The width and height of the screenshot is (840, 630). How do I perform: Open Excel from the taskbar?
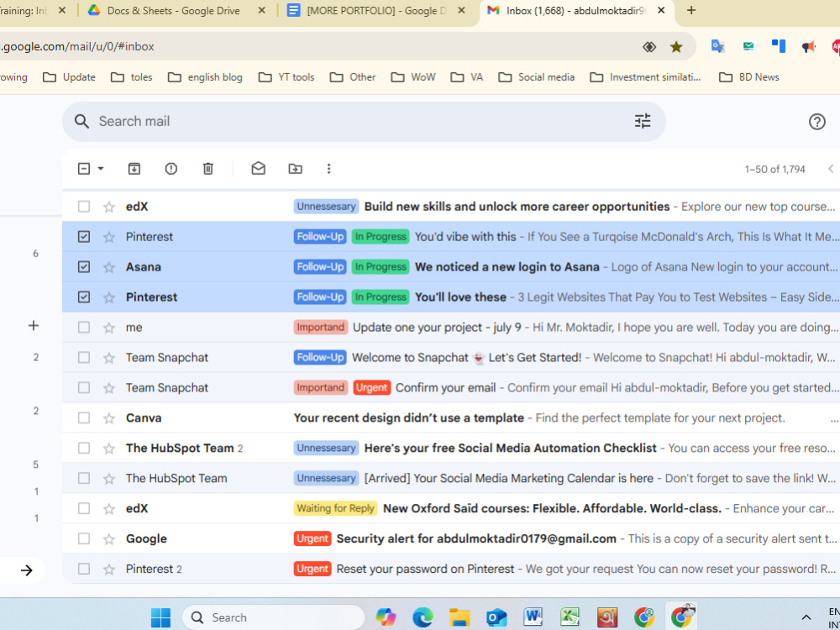tap(570, 617)
